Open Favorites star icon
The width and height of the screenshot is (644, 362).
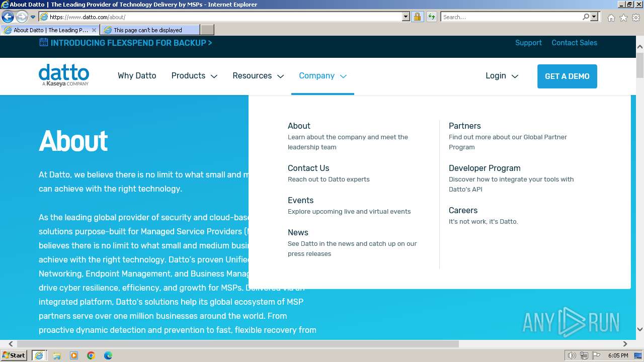click(623, 18)
